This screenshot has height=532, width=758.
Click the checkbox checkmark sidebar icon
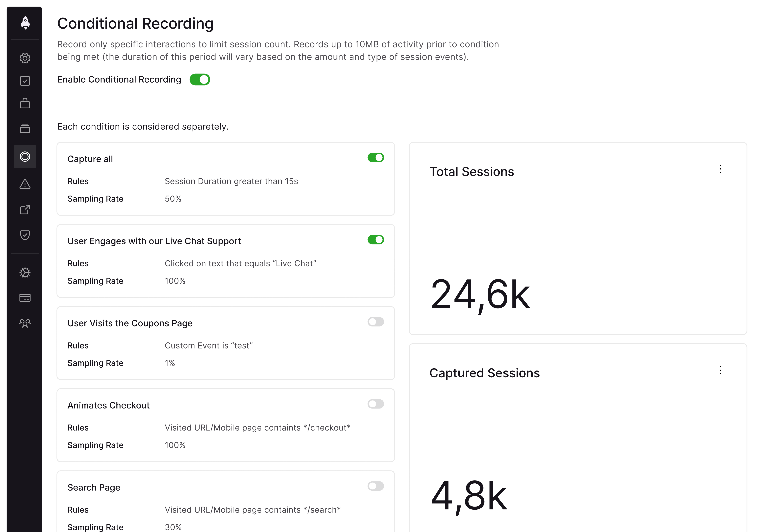(x=25, y=81)
